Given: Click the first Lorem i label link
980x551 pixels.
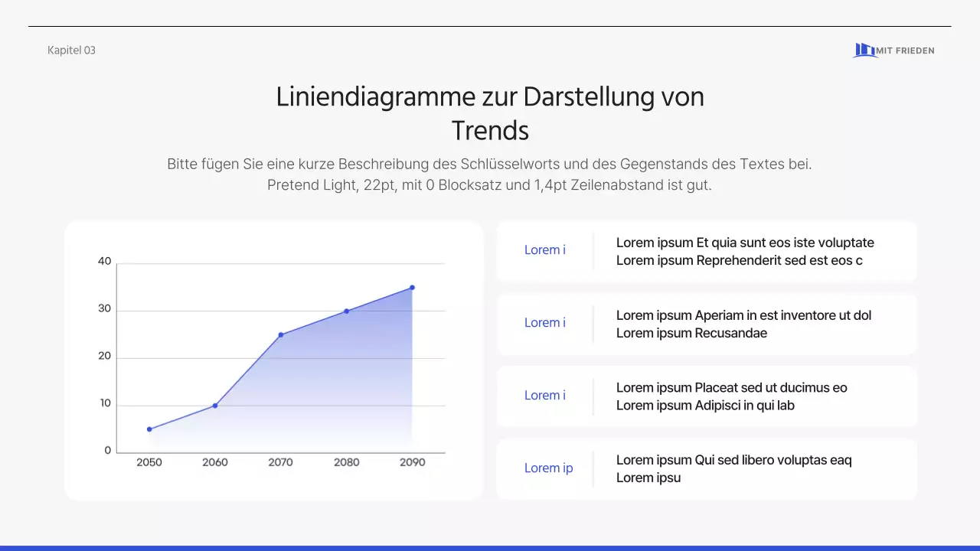Looking at the screenshot, I should (544, 250).
